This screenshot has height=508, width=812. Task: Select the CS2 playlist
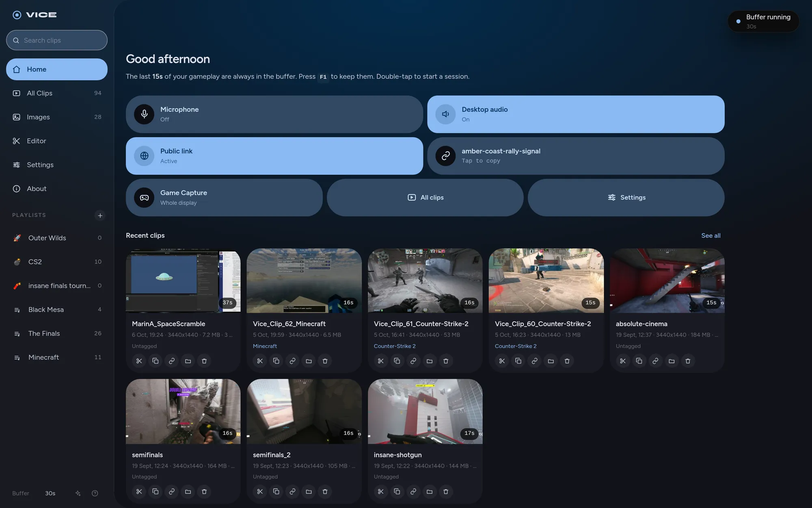tap(57, 262)
